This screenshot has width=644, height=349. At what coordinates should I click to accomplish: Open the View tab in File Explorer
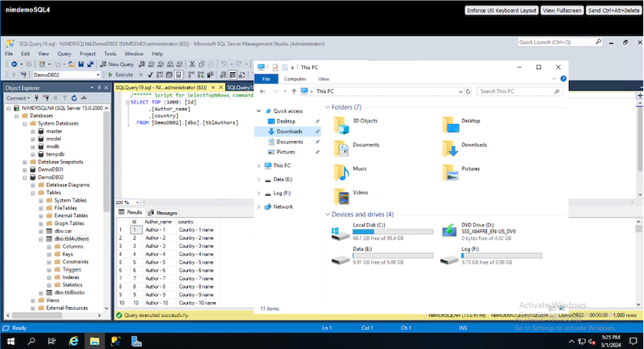324,79
